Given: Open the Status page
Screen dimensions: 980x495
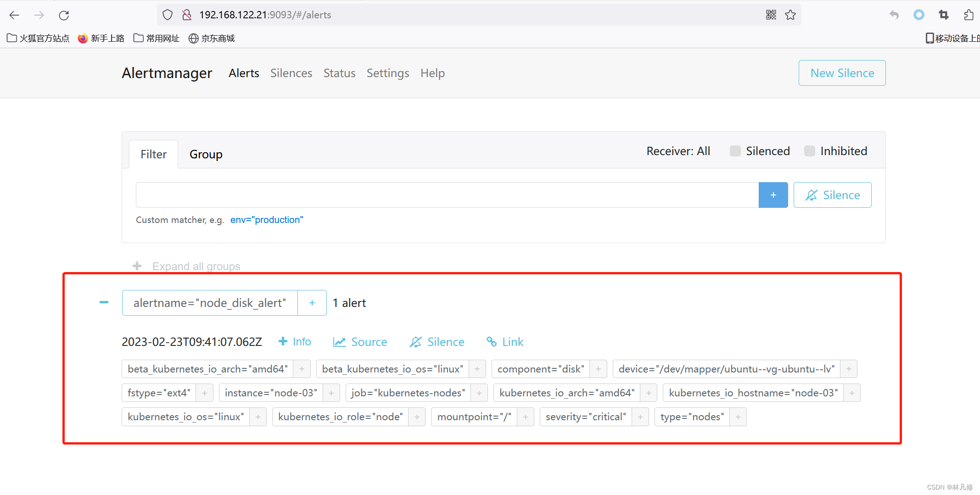Looking at the screenshot, I should 339,73.
